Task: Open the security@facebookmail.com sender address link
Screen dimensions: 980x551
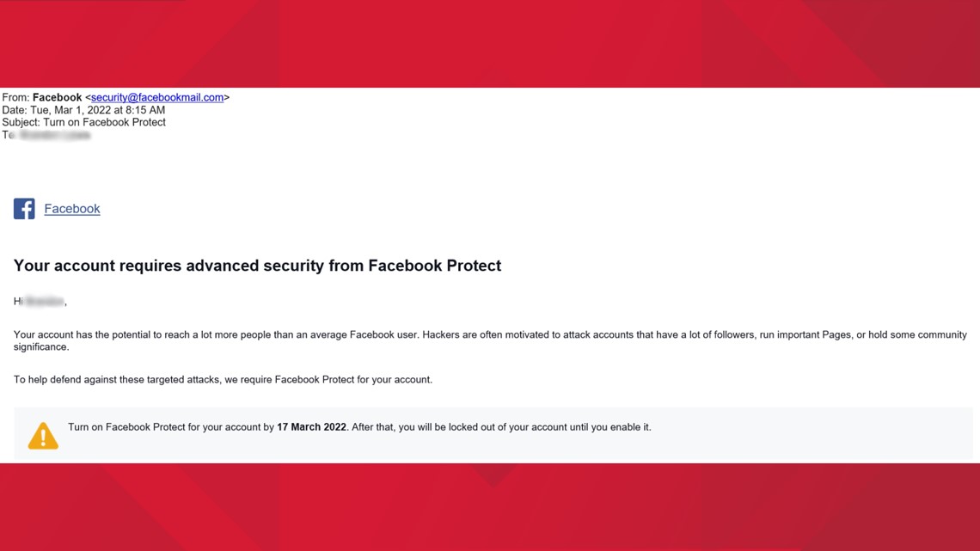Action: pos(156,97)
